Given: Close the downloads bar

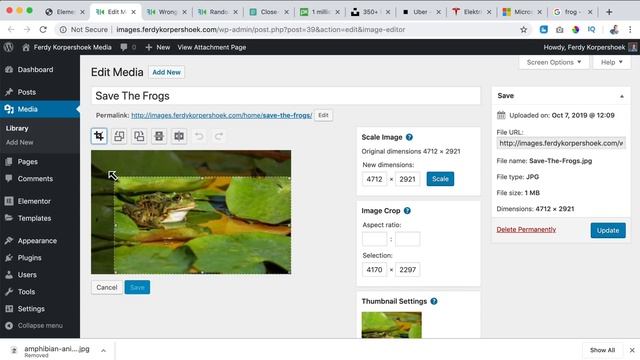Looking at the screenshot, I should pos(632,350).
